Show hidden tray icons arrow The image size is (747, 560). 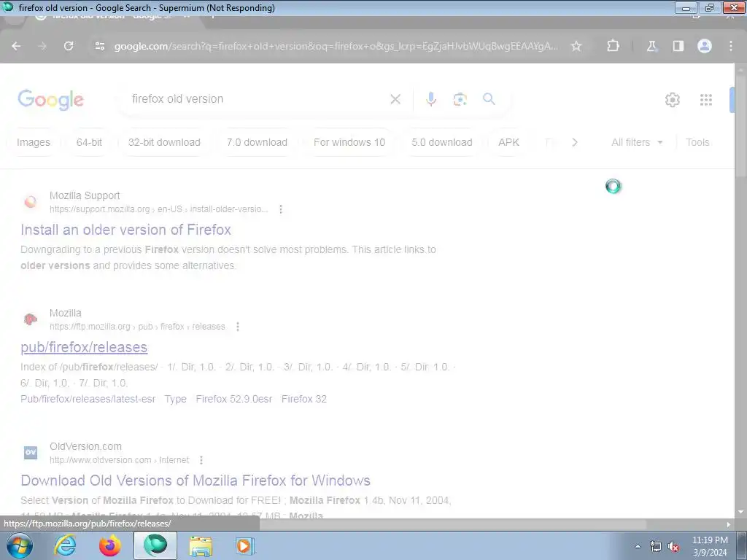click(638, 547)
